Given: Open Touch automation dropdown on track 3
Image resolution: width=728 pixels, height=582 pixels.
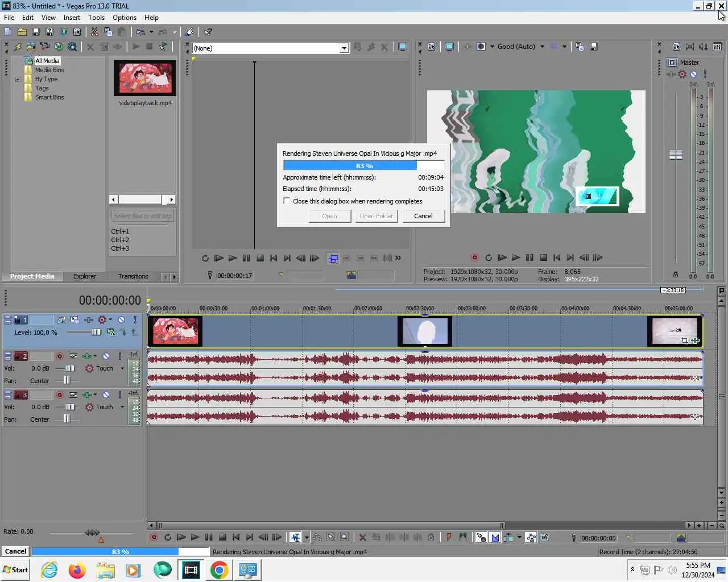Looking at the screenshot, I should (122, 407).
